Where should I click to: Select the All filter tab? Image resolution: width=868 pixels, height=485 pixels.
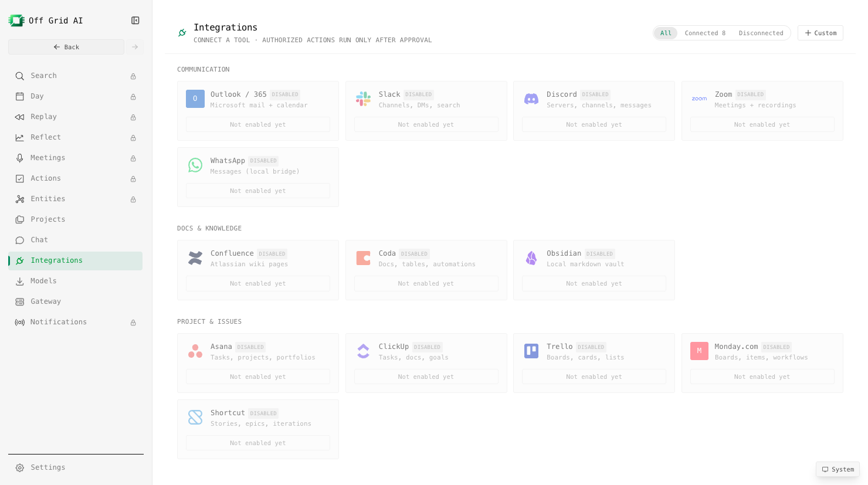[666, 33]
